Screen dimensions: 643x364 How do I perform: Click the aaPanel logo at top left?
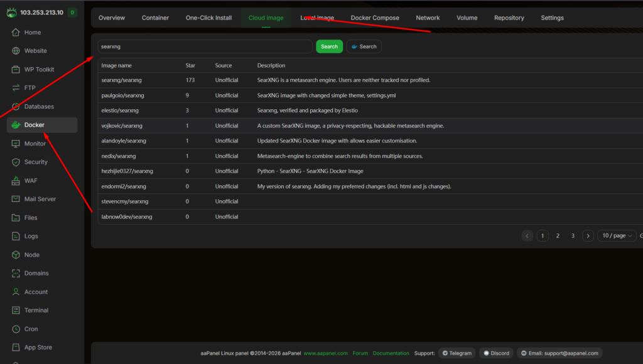click(x=11, y=13)
